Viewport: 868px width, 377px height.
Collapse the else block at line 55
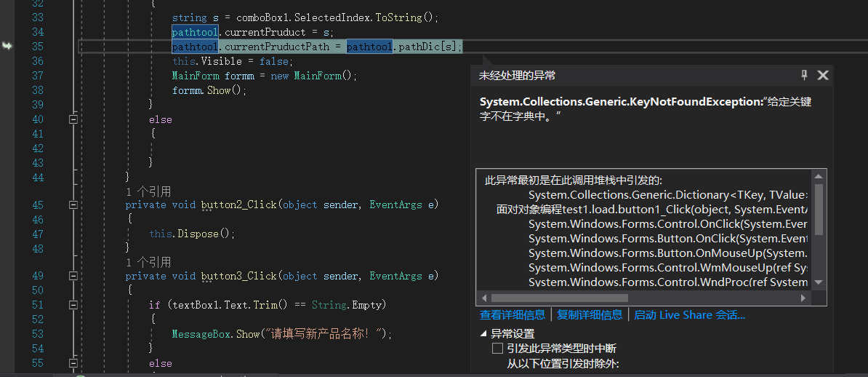[73, 363]
